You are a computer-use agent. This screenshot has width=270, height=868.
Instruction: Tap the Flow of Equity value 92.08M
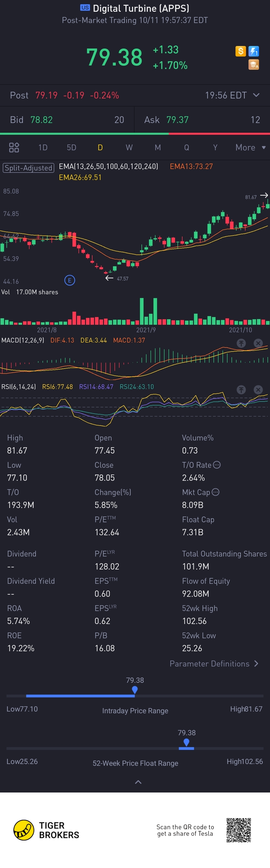coord(195,593)
